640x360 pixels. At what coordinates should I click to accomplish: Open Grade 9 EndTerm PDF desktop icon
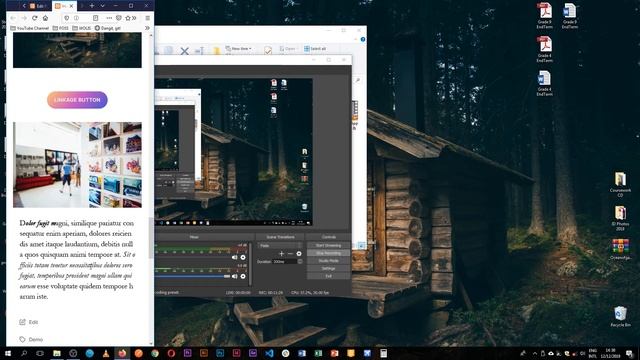pyautogui.click(x=544, y=16)
